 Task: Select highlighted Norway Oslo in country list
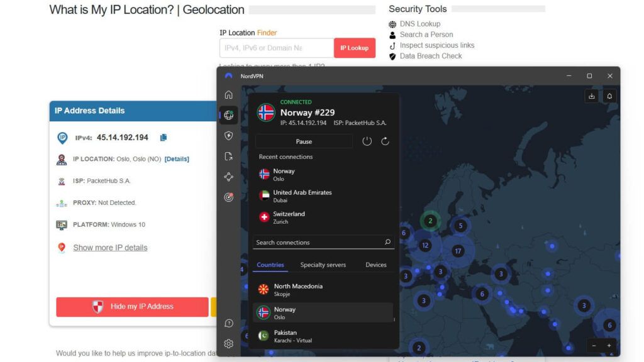[324, 313]
